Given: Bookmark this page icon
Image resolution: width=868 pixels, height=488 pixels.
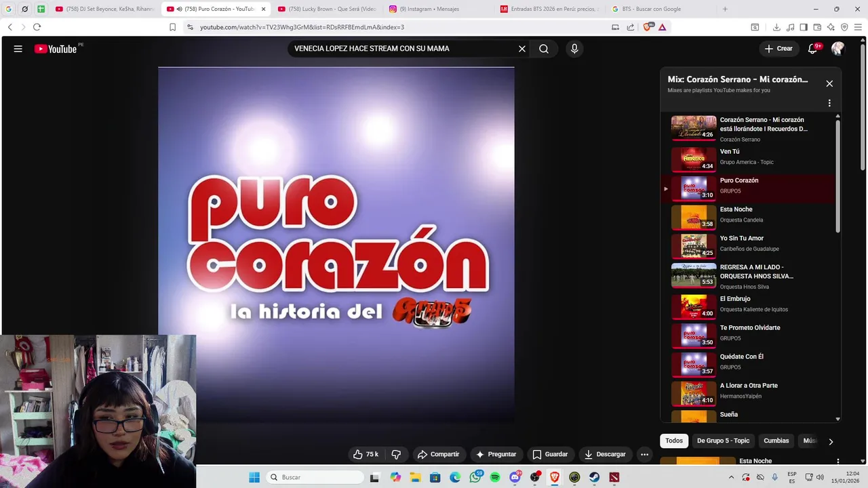Looking at the screenshot, I should click(x=172, y=27).
